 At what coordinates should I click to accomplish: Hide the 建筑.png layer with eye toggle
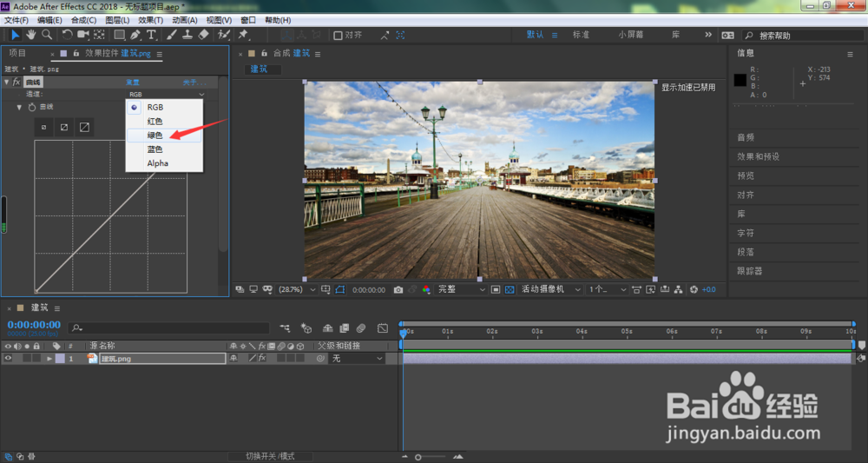pos(8,358)
